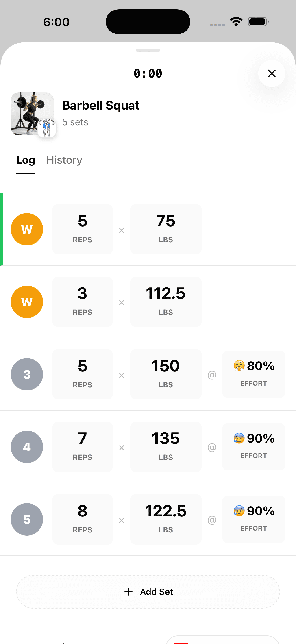Open set 5's 90% effort selector
The height and width of the screenshot is (644, 296).
click(x=254, y=519)
